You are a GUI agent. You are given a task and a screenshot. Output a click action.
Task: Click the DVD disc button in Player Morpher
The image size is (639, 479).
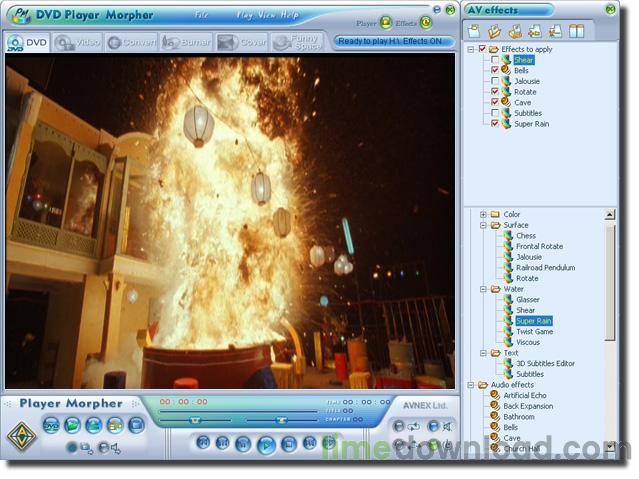(x=51, y=425)
